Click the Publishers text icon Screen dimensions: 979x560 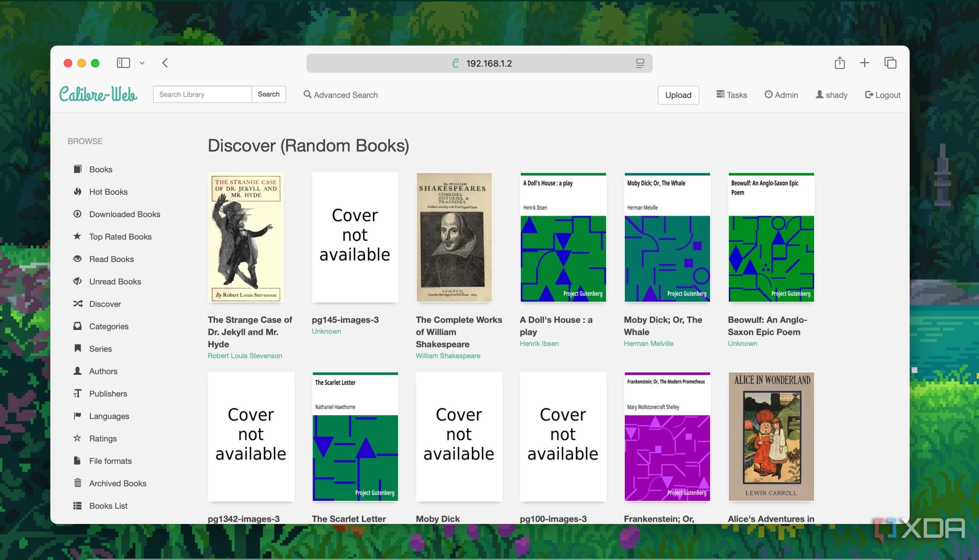click(x=78, y=393)
